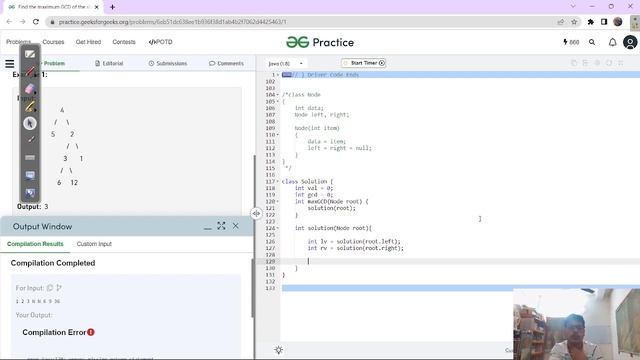The width and height of the screenshot is (640, 360).
Task: Open the notifications bell
Action: click(612, 42)
